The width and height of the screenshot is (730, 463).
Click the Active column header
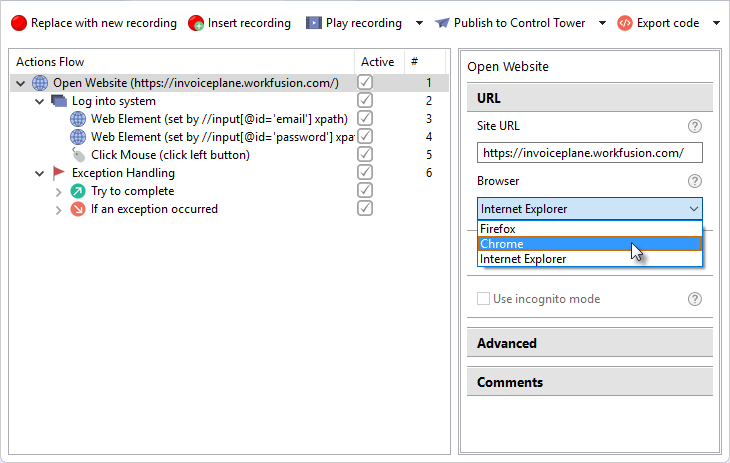(378, 62)
